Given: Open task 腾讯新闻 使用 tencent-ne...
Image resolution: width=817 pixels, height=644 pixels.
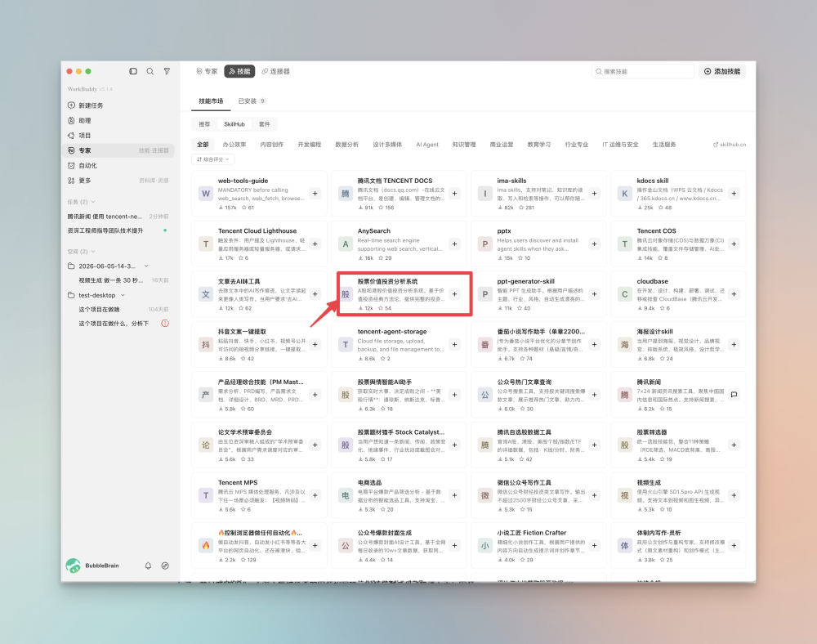Looking at the screenshot, I should click(x=118, y=217).
